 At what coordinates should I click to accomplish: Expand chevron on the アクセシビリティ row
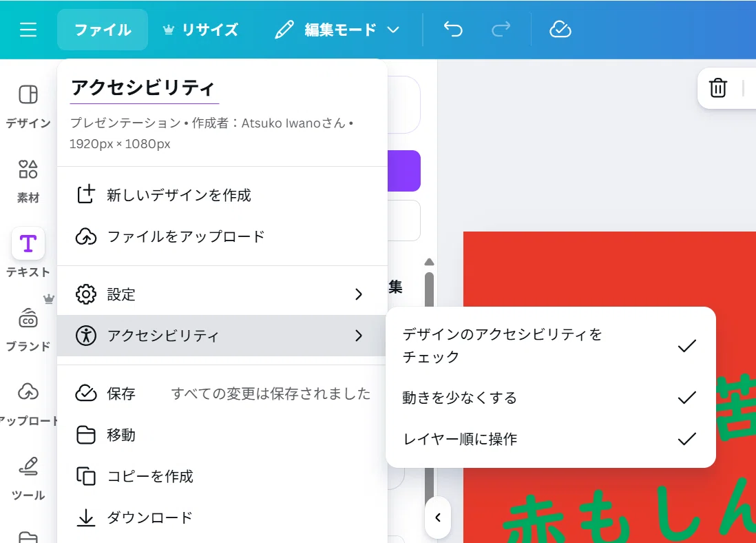point(359,336)
